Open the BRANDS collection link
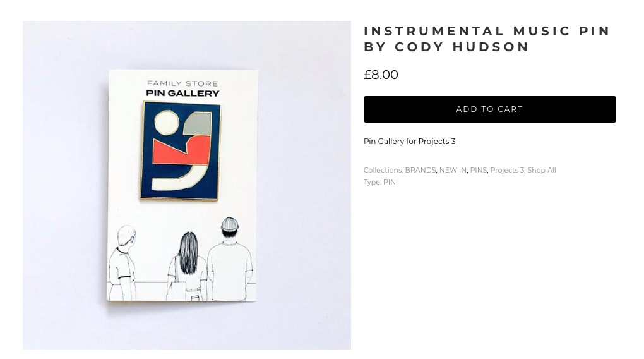644x359 pixels. click(420, 170)
